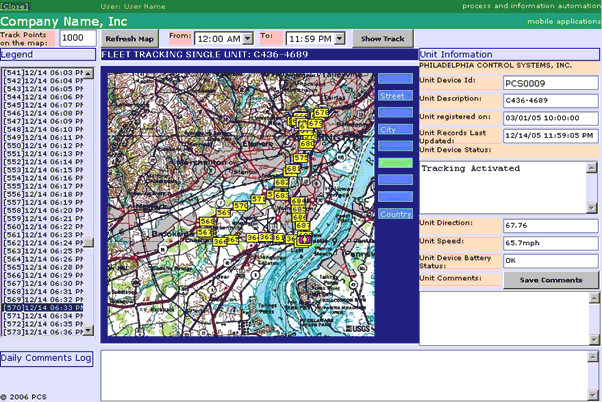Select track point marker 684 on map
The width and height of the screenshot is (602, 402).
pyautogui.click(x=298, y=201)
